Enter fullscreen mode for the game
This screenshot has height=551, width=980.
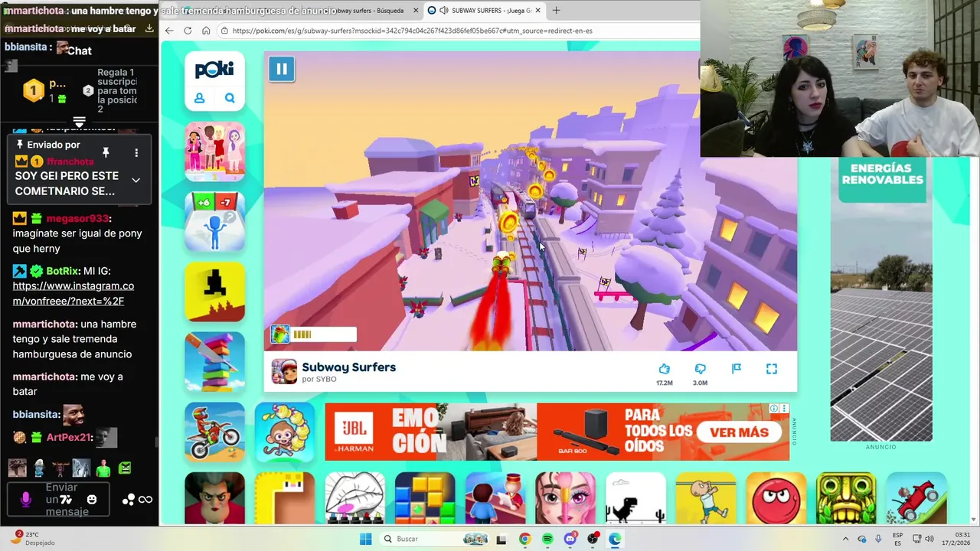pos(772,369)
